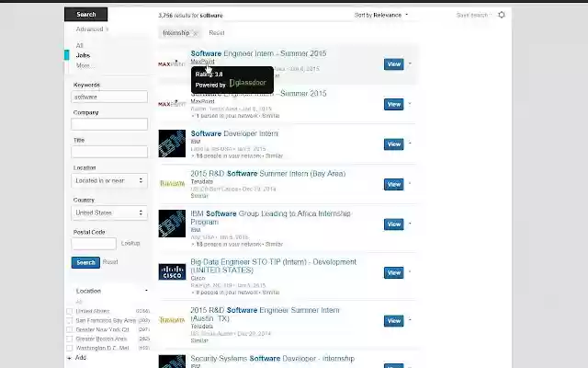The width and height of the screenshot is (588, 368).
Task: Open Software Developer Intern job title
Action: [x=234, y=133]
